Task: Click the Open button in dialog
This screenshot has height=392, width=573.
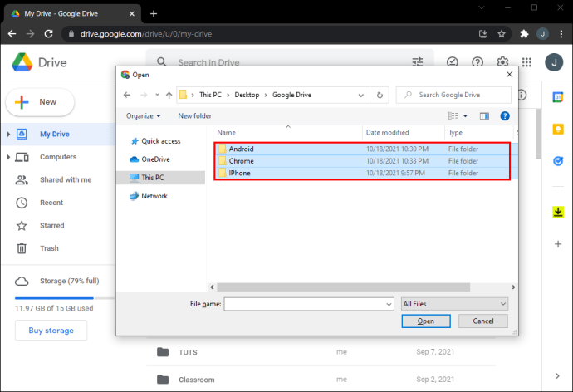Action: click(x=426, y=321)
